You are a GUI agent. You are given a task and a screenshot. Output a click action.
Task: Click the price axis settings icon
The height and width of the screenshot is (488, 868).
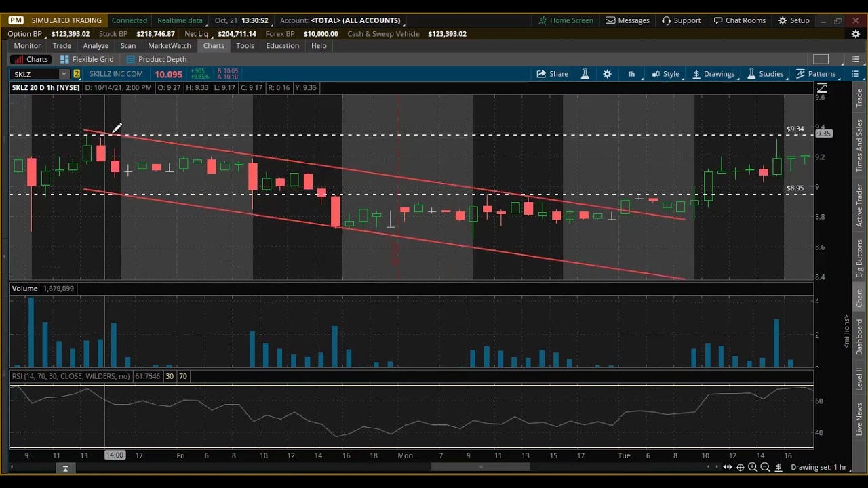pyautogui.click(x=822, y=88)
